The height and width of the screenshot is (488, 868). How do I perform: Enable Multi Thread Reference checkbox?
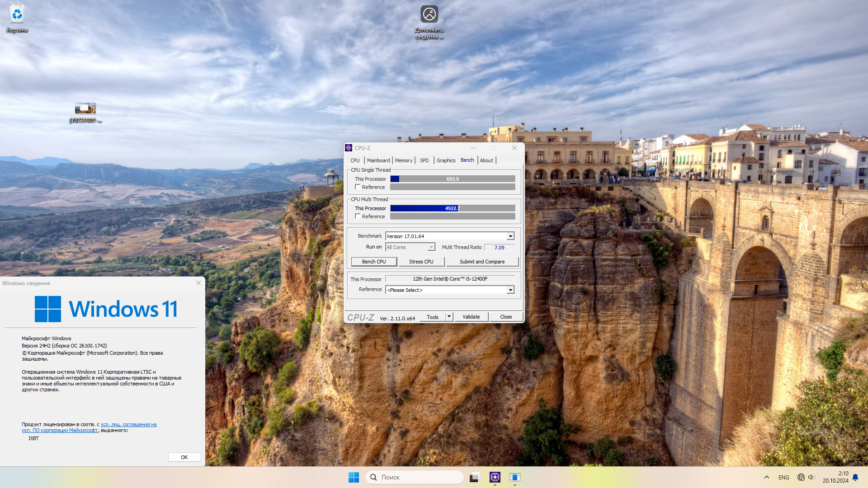[x=358, y=216]
